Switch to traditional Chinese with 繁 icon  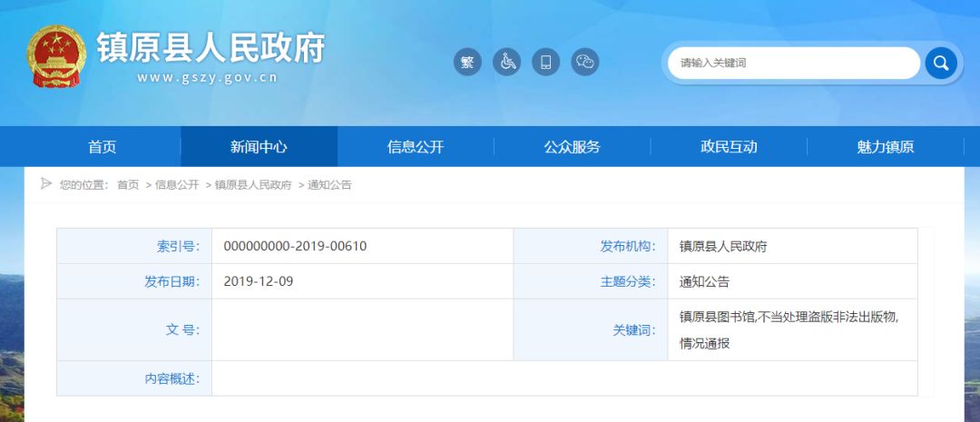point(467,62)
